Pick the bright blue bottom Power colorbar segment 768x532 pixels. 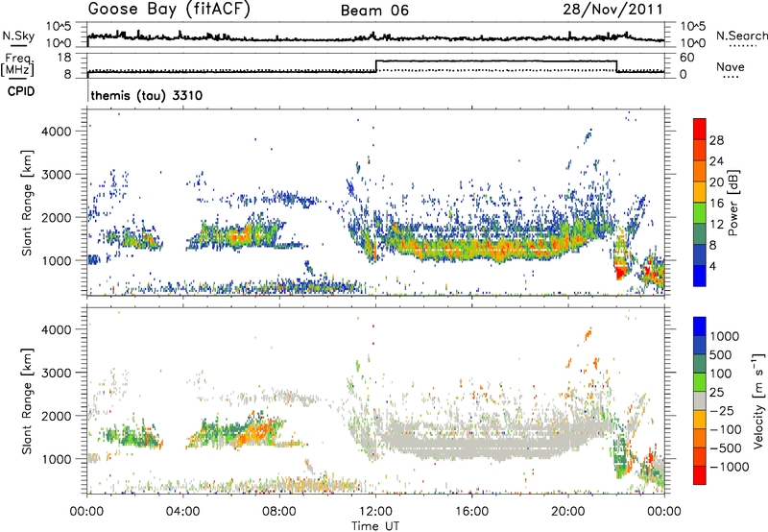tap(700, 276)
